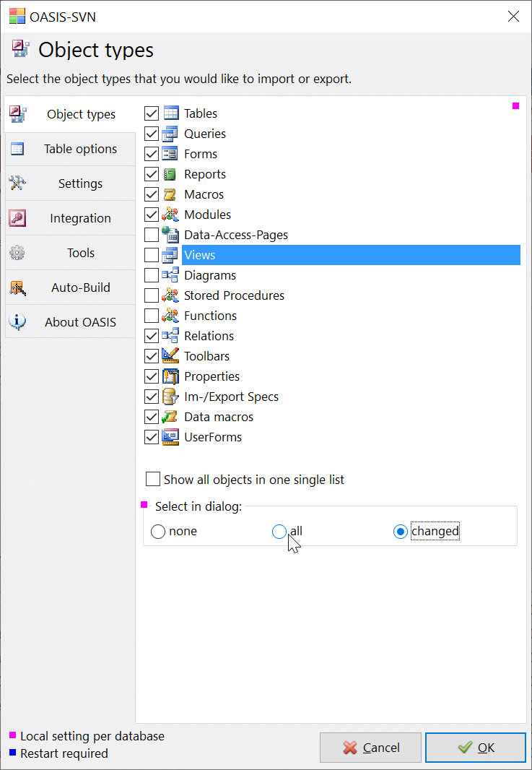Open the About OASIS tab

coord(70,322)
